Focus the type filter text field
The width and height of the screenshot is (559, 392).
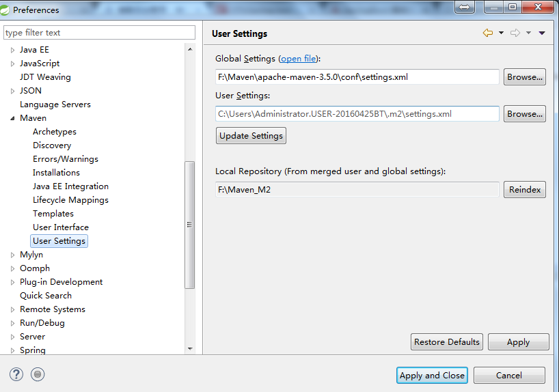click(x=100, y=33)
